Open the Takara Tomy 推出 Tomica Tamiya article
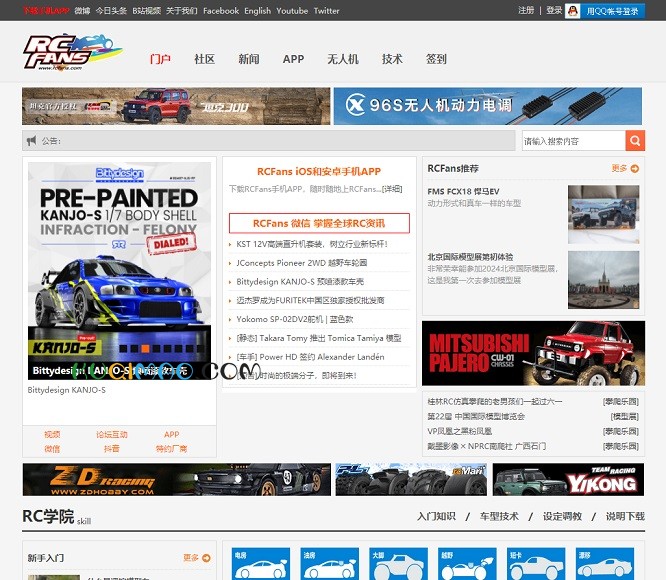The width and height of the screenshot is (666, 580). tap(319, 338)
